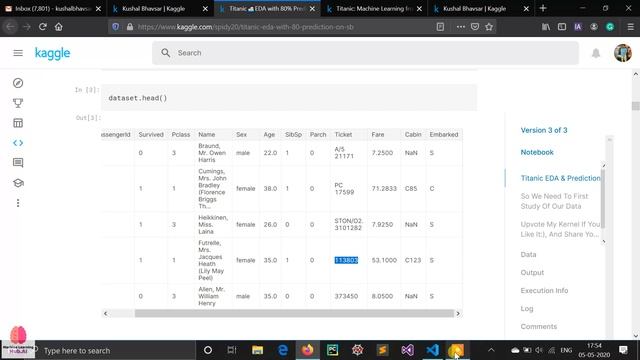
Task: Click the Embarked column header
Action: [444, 135]
